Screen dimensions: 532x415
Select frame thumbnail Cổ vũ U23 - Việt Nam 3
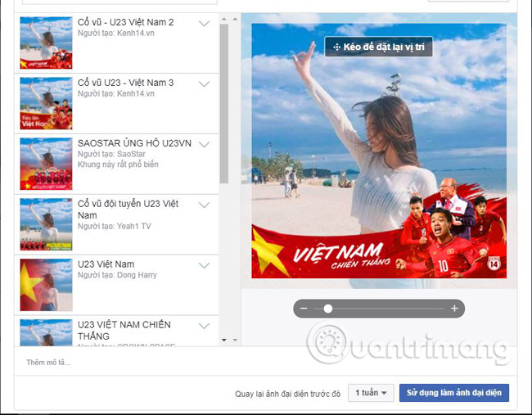pyautogui.click(x=46, y=103)
